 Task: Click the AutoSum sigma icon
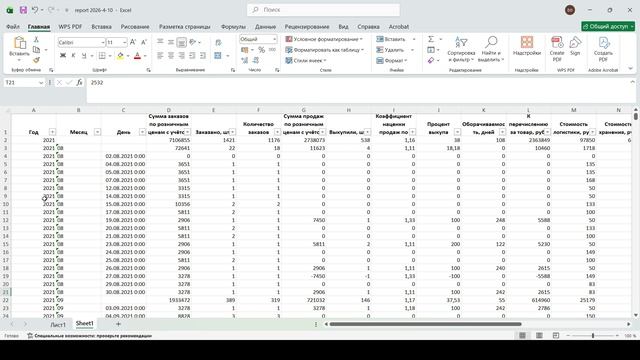(431, 39)
